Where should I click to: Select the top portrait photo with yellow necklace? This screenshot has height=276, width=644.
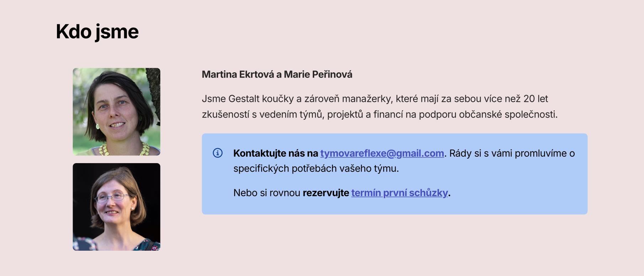pos(117,112)
